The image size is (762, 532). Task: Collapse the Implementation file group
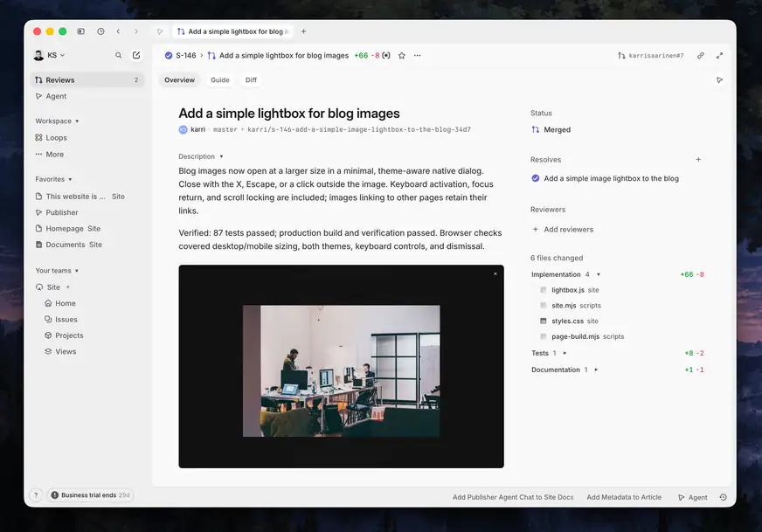pos(599,274)
